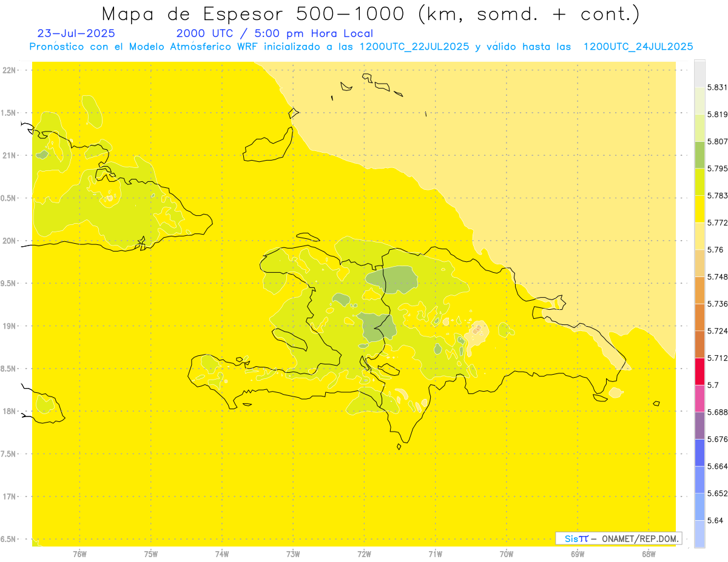Click the '73W' longitude label
The width and height of the screenshot is (728, 562).
pos(293,554)
